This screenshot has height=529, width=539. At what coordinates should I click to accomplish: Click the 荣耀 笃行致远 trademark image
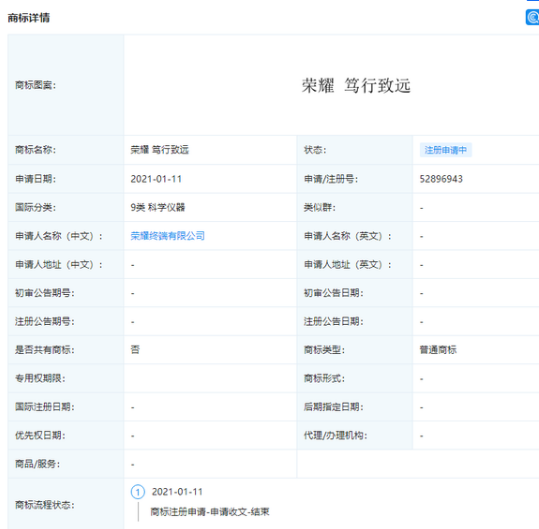pos(356,85)
